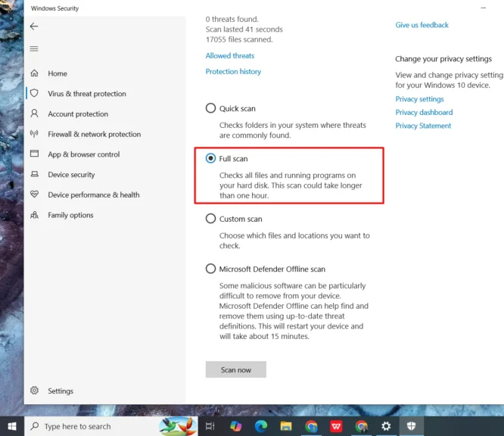Click the Give us feedback link
504x436 pixels.
point(422,25)
